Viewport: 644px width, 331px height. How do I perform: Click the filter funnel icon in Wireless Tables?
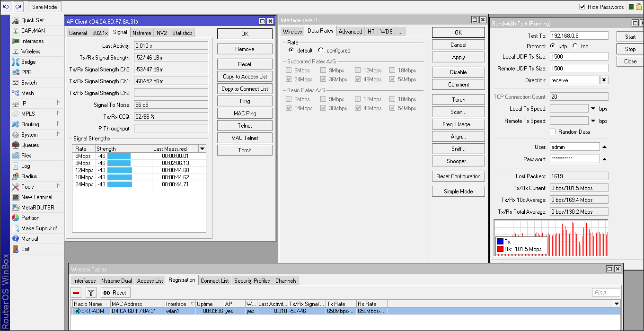91,293
